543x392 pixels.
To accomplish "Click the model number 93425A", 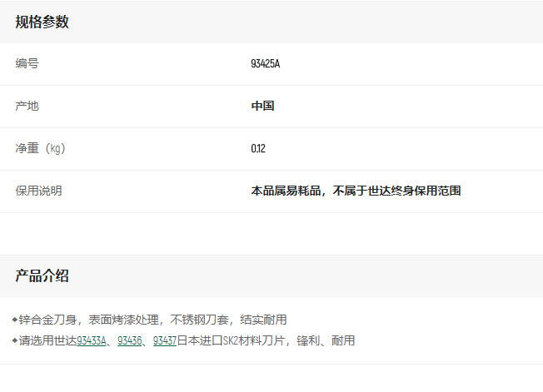I will point(266,64).
